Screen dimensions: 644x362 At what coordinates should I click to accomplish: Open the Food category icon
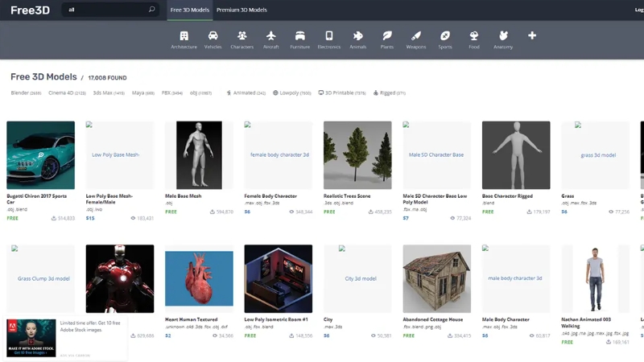click(x=474, y=35)
